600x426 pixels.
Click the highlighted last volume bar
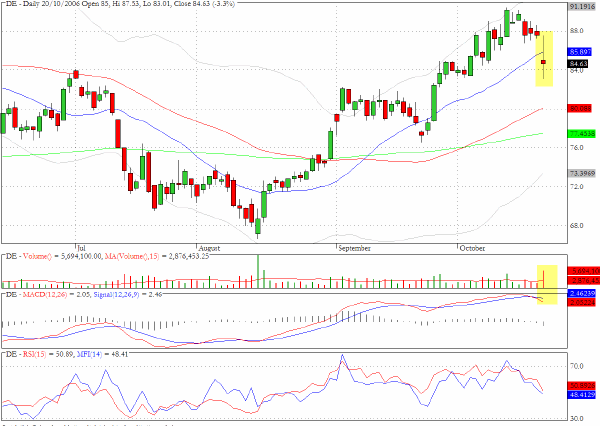(543, 279)
